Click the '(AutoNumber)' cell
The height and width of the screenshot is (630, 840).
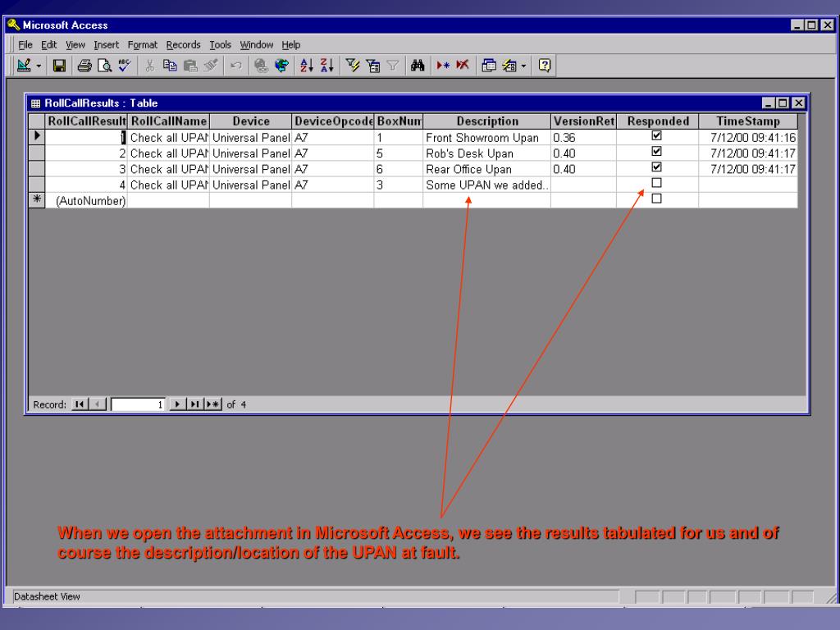[x=85, y=200]
